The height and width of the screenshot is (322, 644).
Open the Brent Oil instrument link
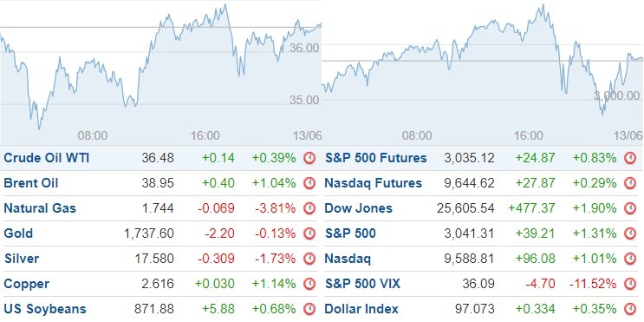coord(31,183)
